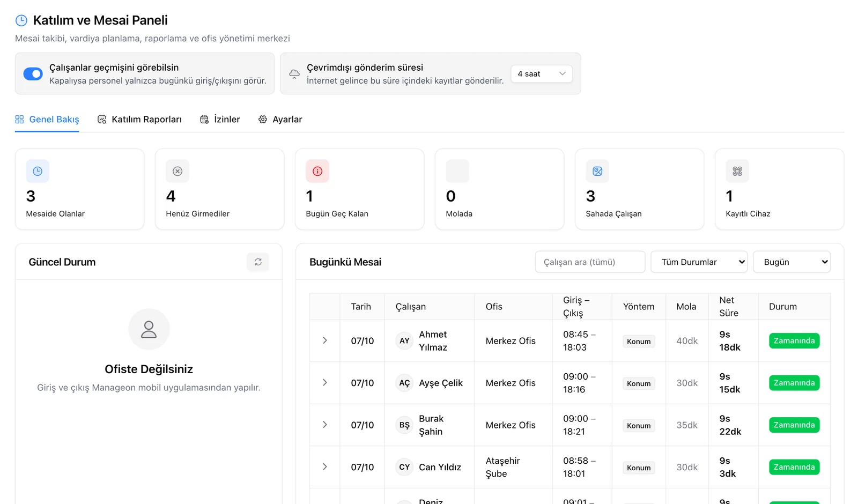858x504 pixels.
Task: Click the CY avatar for Can Yıldız
Action: [x=404, y=467]
